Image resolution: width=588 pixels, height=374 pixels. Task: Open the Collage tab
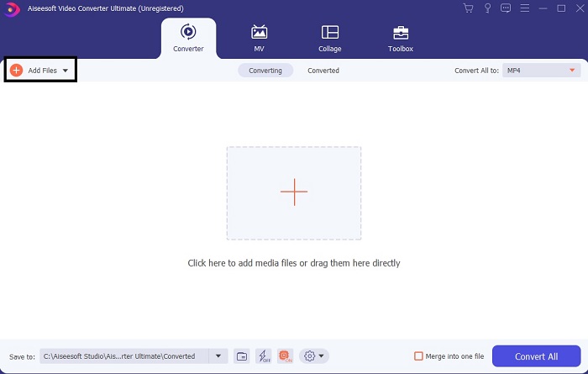coord(329,38)
